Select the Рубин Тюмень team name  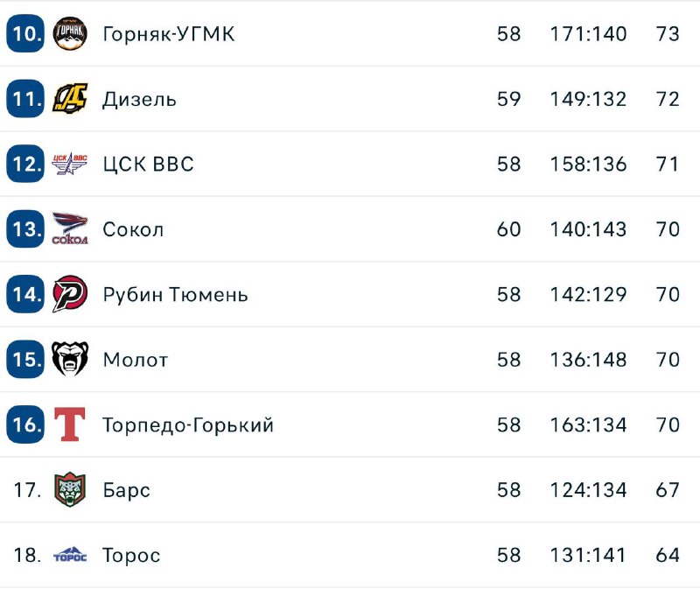coord(175,294)
